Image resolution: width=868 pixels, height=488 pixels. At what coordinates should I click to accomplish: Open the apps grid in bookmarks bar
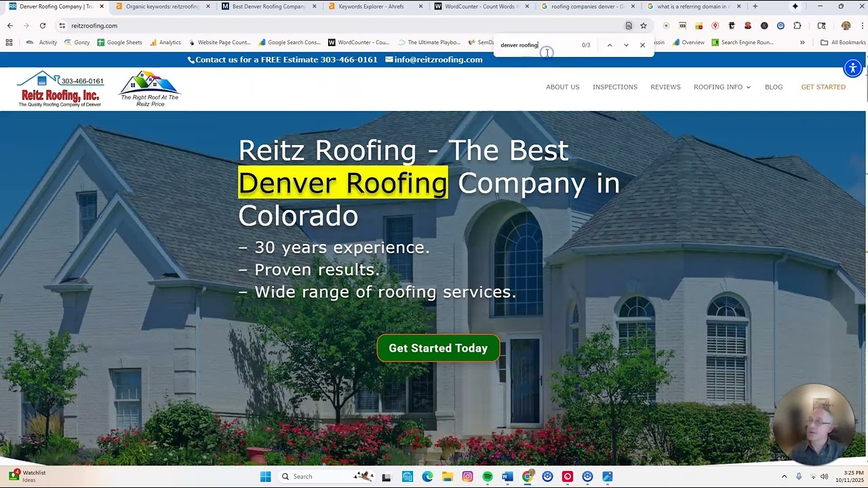[9, 42]
